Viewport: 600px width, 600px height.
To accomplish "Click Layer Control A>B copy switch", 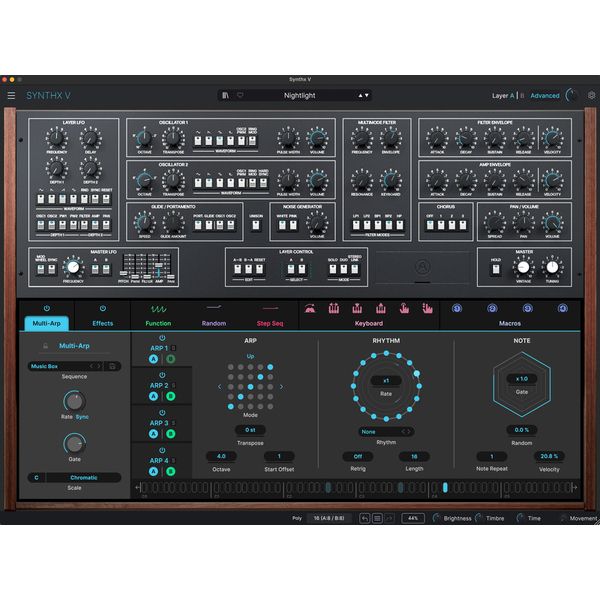I will pos(238,269).
